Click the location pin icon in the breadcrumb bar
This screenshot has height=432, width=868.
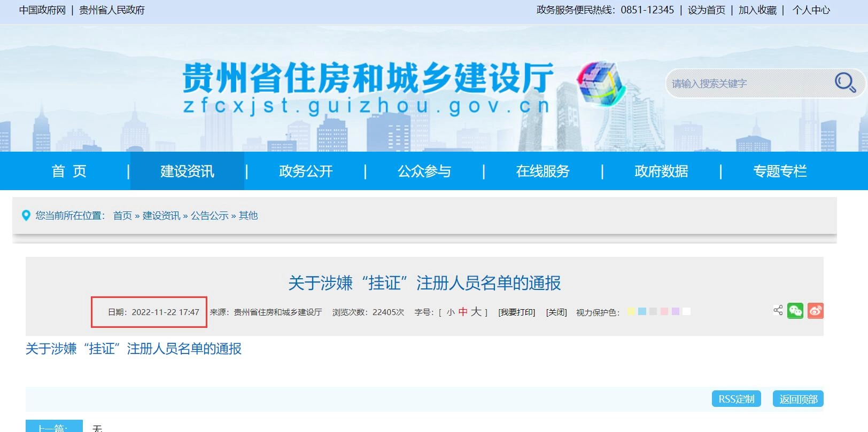point(26,216)
